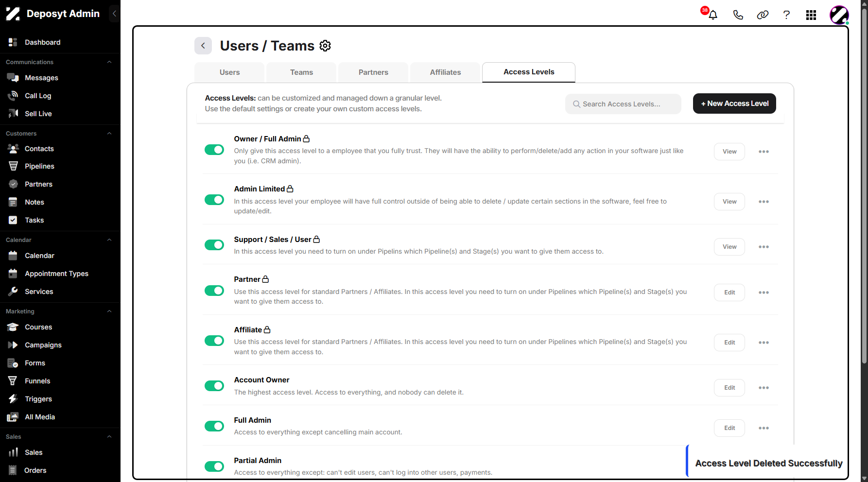868x482 pixels.
Task: Open the apps grid icon
Action: pyautogui.click(x=811, y=15)
